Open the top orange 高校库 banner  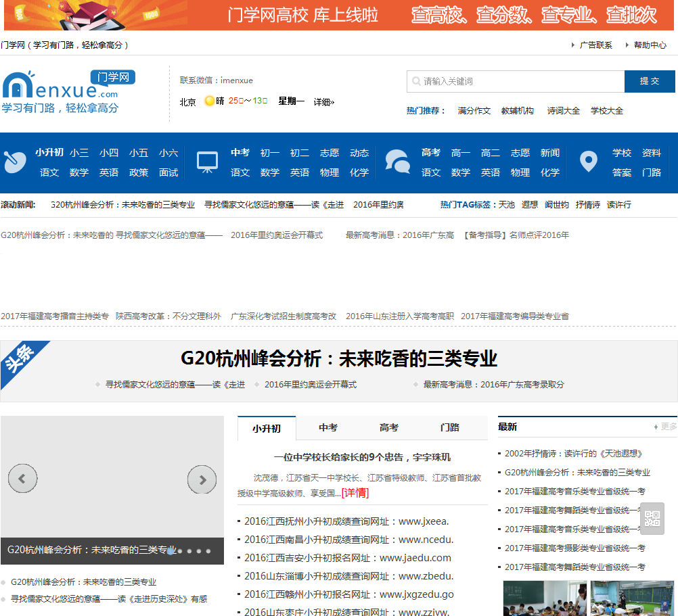point(338,15)
